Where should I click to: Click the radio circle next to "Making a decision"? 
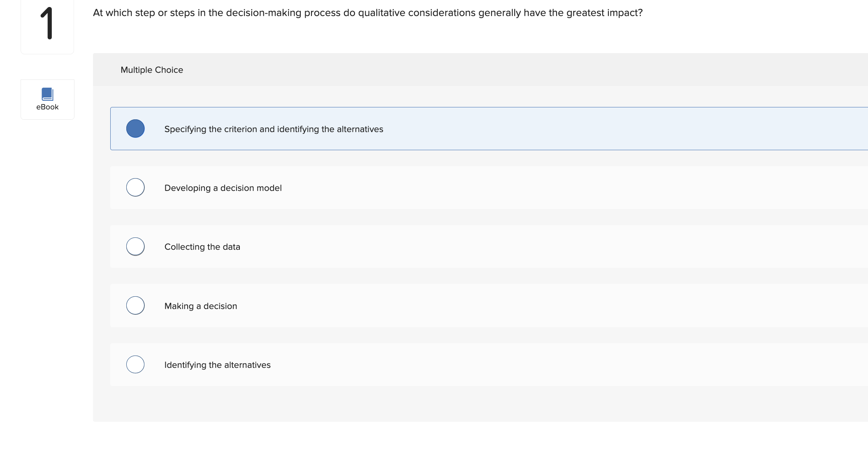[x=135, y=305]
